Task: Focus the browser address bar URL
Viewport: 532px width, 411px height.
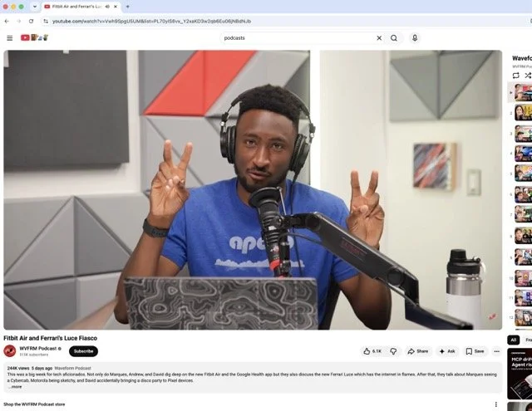Action: click(x=151, y=21)
